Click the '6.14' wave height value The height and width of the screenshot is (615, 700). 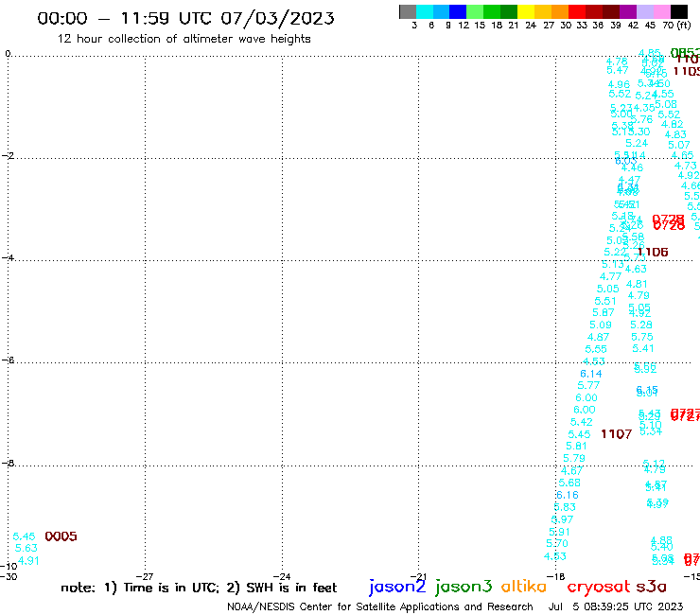pyautogui.click(x=591, y=374)
